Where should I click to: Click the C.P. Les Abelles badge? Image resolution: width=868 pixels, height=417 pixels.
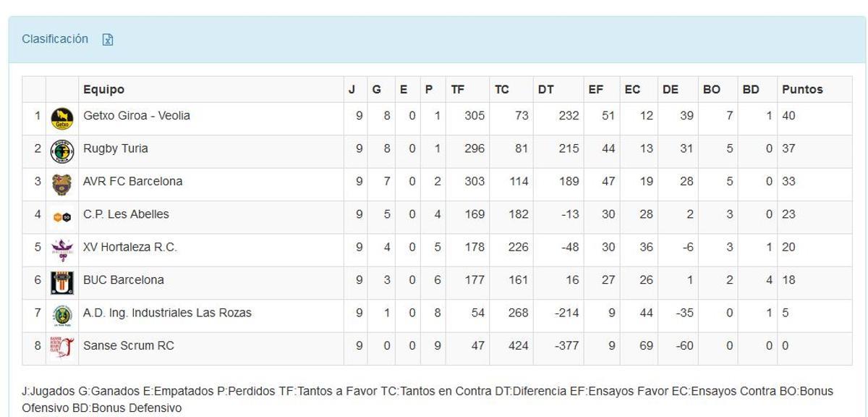(62, 214)
